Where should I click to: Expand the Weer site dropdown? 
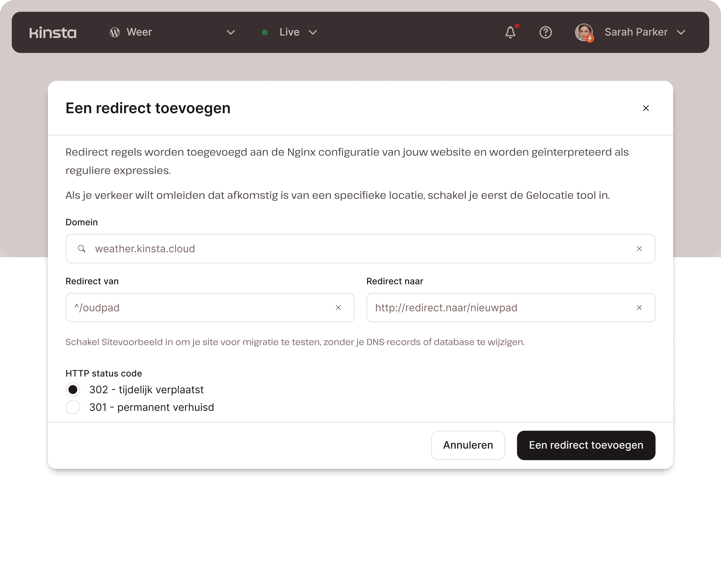pos(231,33)
